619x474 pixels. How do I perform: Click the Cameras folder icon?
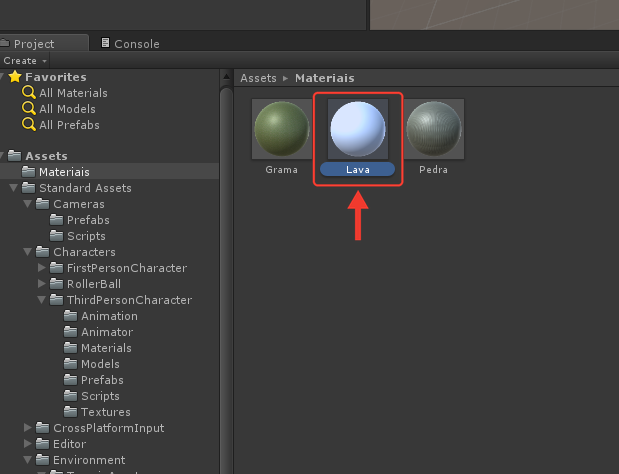click(x=43, y=204)
